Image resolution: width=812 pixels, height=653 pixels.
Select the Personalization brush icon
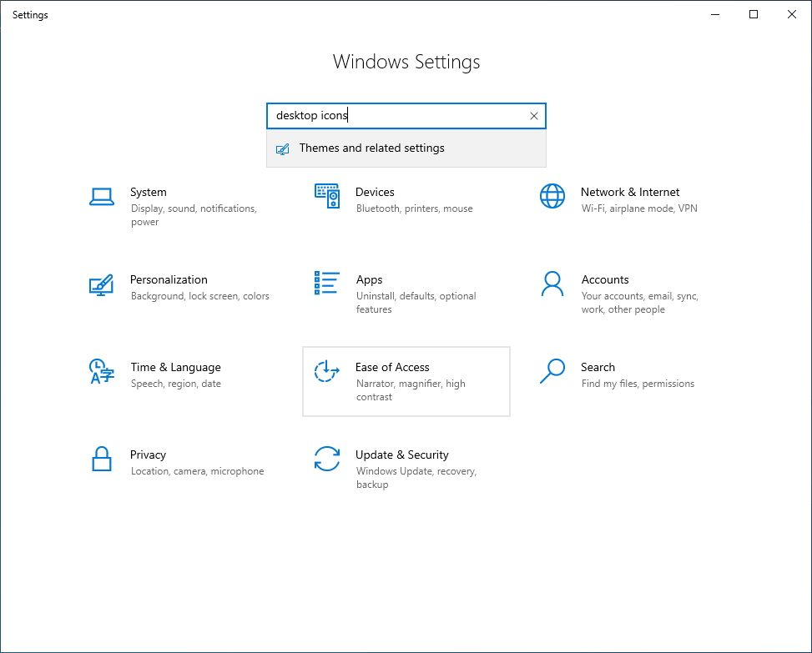(102, 284)
